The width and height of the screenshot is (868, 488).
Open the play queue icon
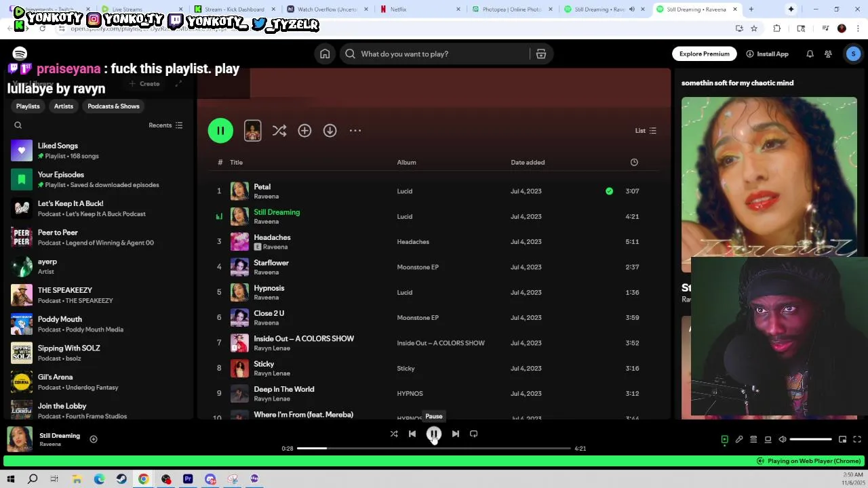(753, 439)
